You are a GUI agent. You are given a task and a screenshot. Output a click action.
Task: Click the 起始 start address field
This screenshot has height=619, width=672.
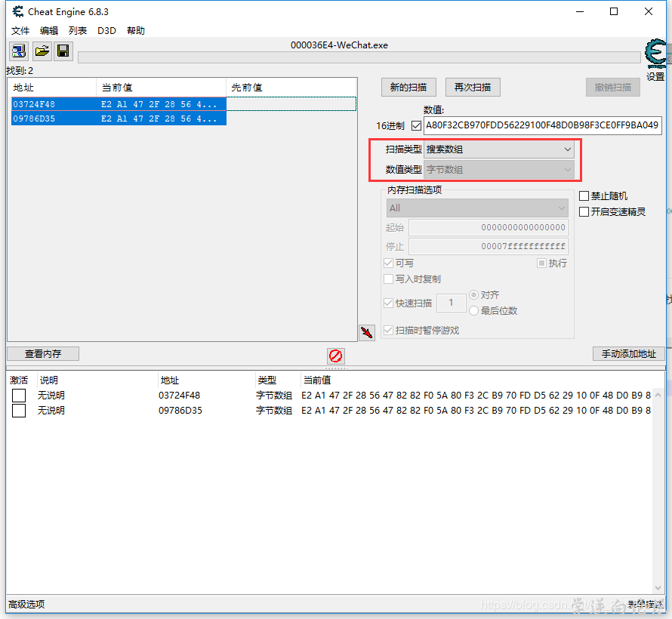(x=489, y=227)
